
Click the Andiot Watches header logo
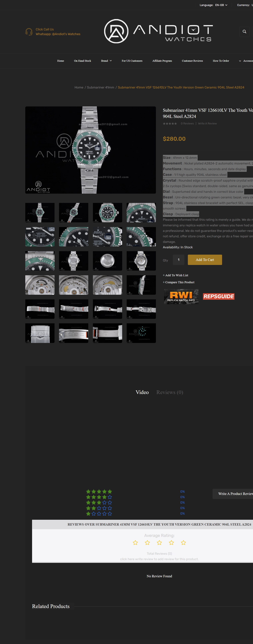pyautogui.click(x=158, y=31)
